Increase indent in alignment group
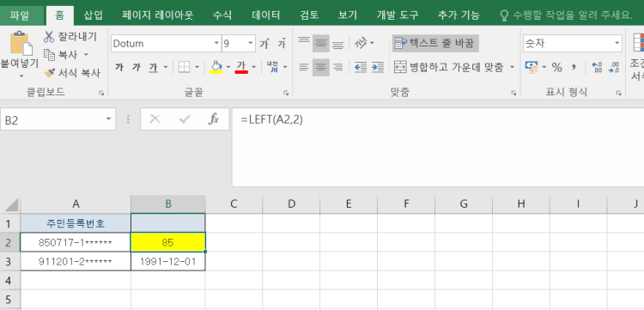The height and width of the screenshot is (310, 644). pyautogui.click(x=378, y=67)
